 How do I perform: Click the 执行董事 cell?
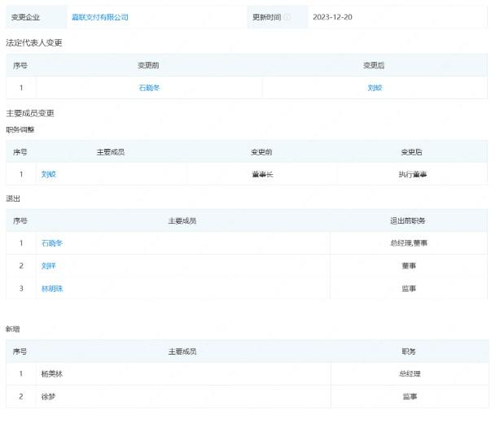(411, 174)
